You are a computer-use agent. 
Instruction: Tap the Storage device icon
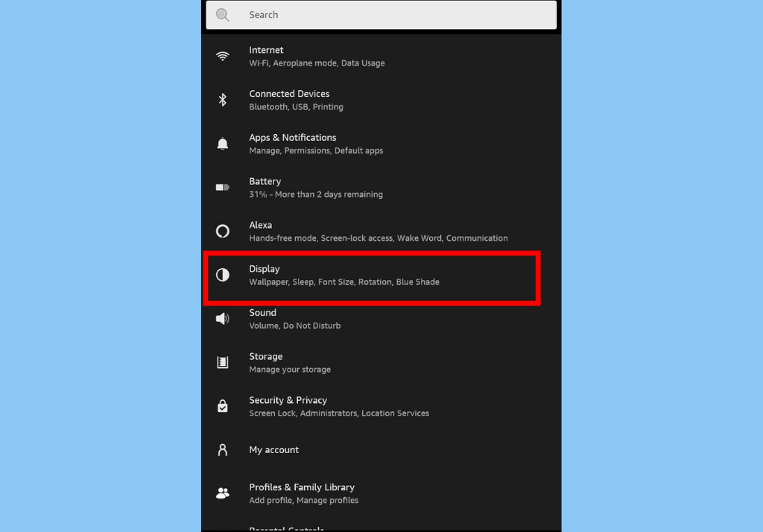coord(222,363)
